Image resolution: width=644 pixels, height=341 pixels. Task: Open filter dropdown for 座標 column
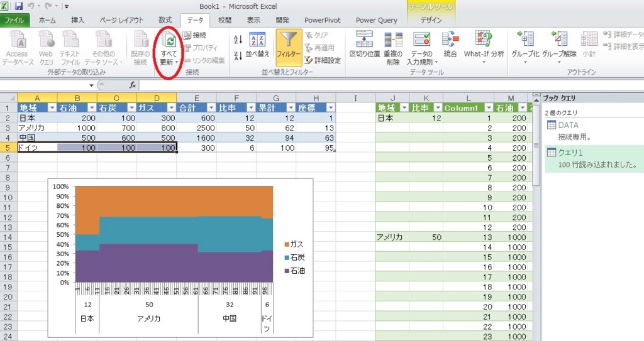click(331, 108)
